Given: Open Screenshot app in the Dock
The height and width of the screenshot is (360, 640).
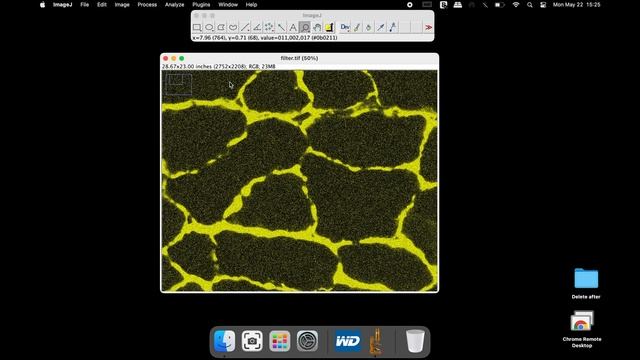Looking at the screenshot, I should coord(252,341).
